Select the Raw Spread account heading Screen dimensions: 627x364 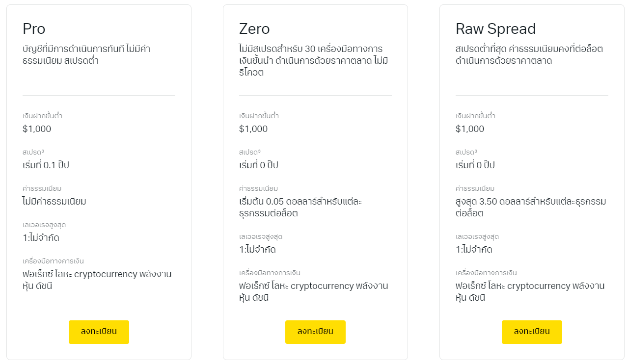pyautogui.click(x=495, y=29)
